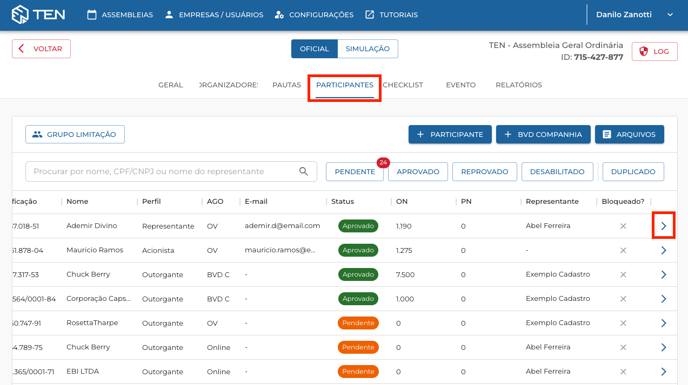Switch to the Pautas tab
This screenshot has width=688, height=385.
pyautogui.click(x=287, y=85)
